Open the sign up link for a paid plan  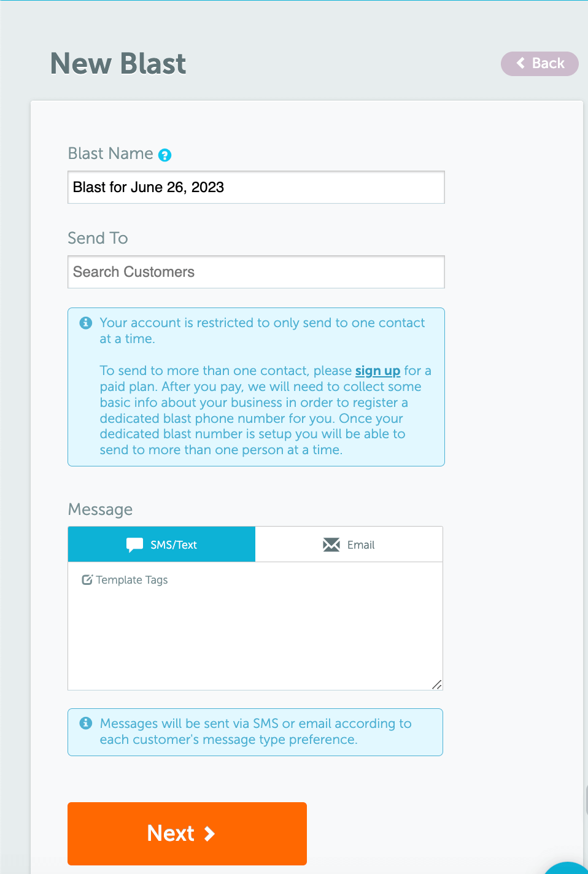coord(377,371)
